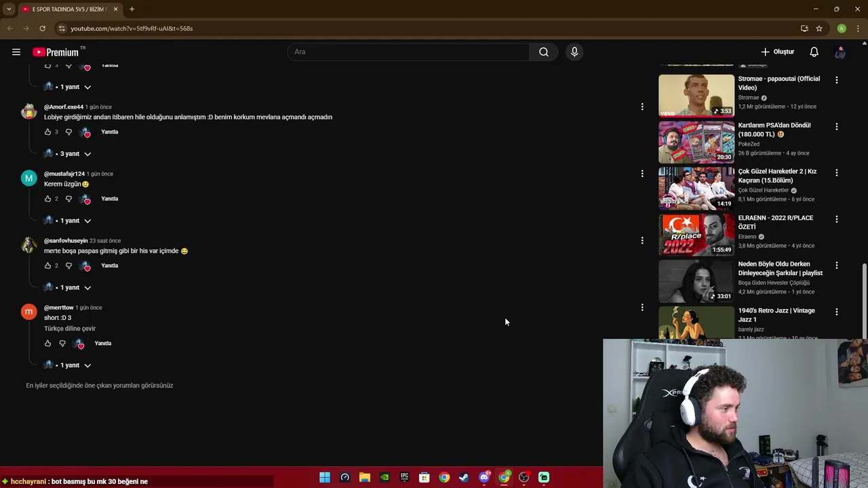Open the YouTube hamburger guide menu

pyautogui.click(x=16, y=52)
